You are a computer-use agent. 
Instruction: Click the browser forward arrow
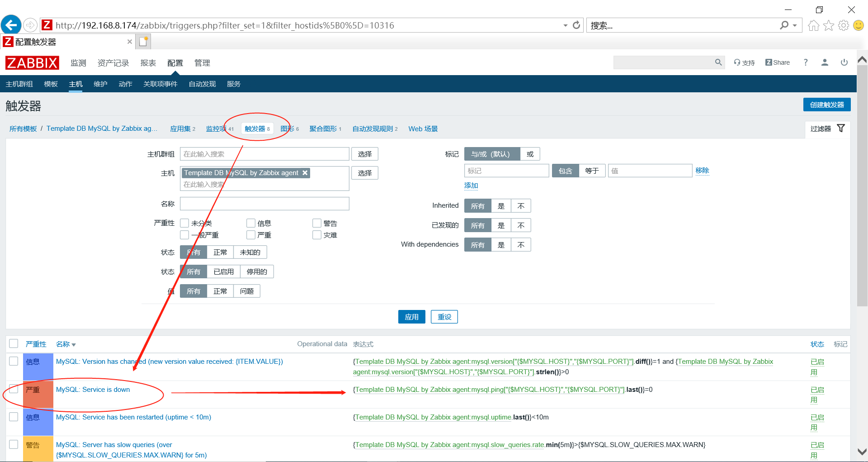(30, 25)
